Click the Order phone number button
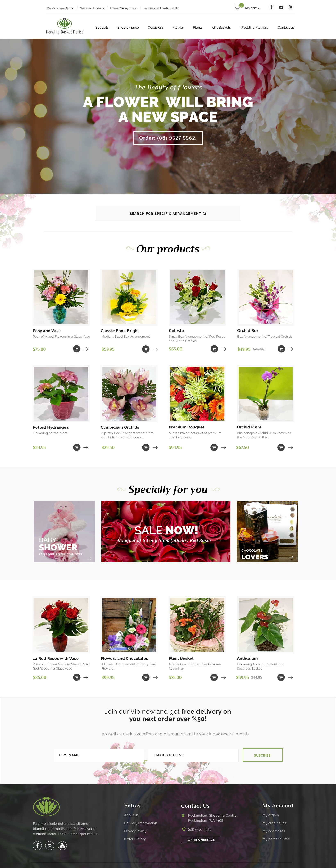 click(x=168, y=138)
